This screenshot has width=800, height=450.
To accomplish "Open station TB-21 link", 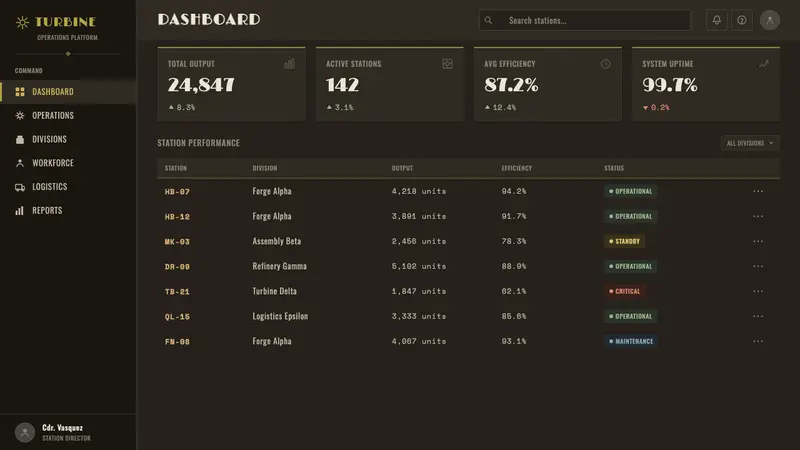I will [x=177, y=292].
